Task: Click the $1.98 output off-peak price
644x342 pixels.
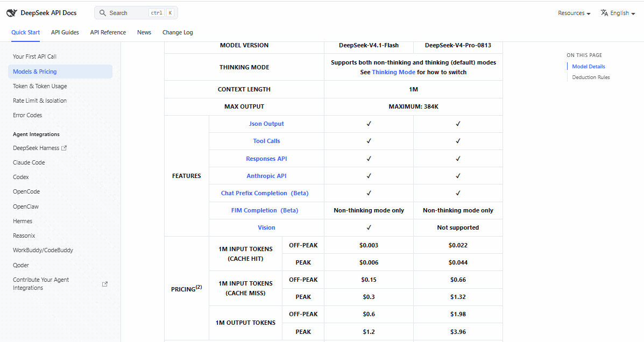Action: 458,314
